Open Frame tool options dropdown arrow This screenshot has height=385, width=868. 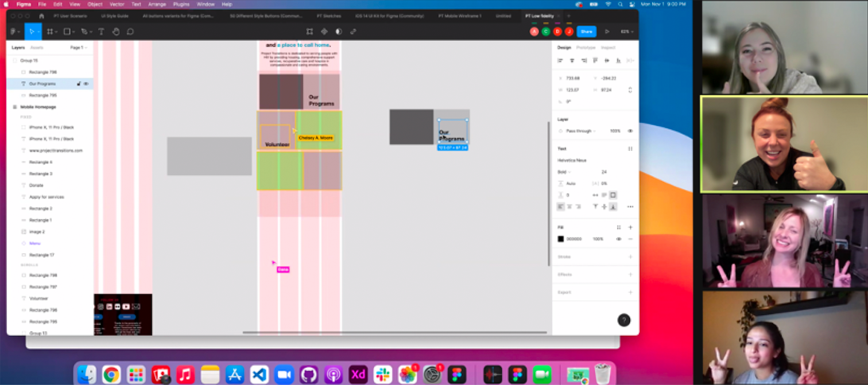[x=56, y=32]
